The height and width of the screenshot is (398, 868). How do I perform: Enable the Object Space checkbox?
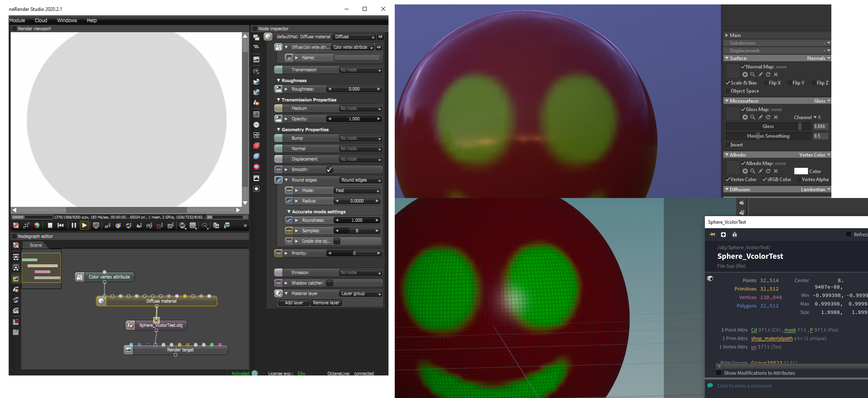click(728, 91)
